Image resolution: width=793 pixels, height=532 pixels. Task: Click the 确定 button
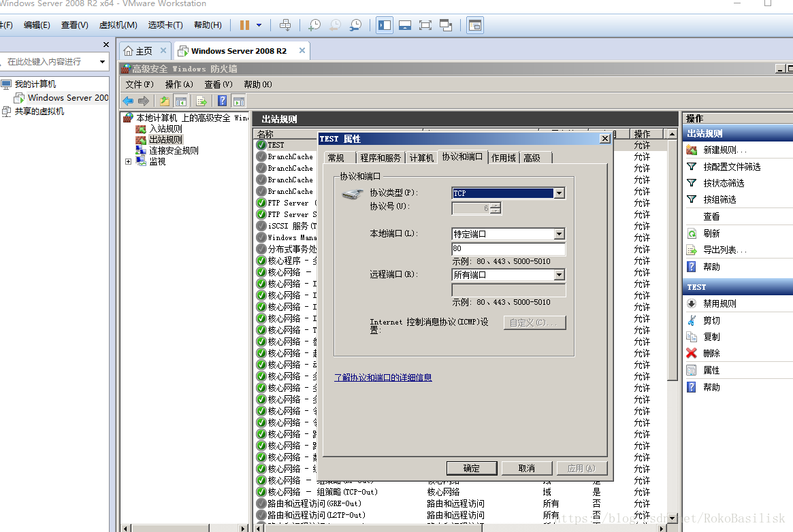(471, 468)
